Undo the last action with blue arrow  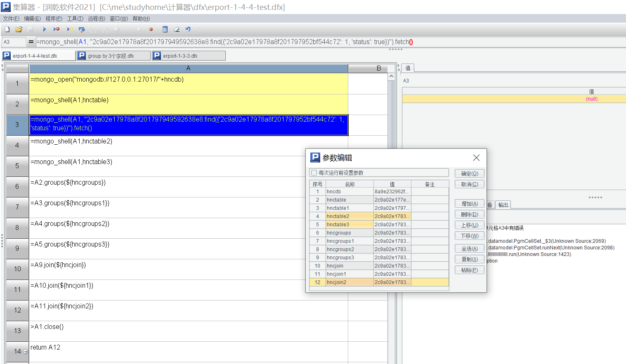pyautogui.click(x=188, y=29)
